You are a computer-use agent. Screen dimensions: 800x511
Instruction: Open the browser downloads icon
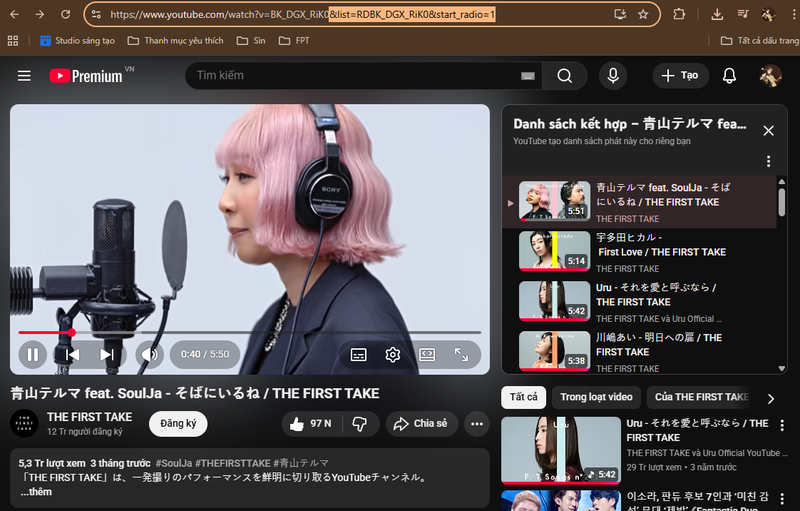717,14
